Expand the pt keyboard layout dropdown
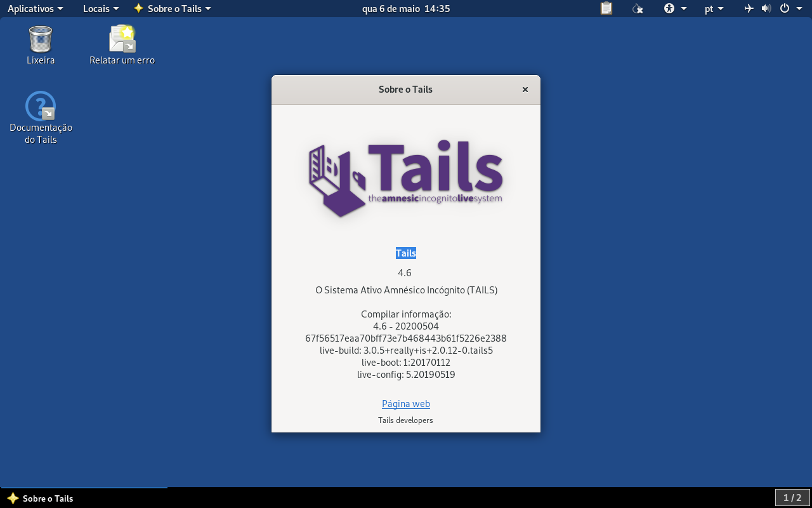The width and height of the screenshot is (812, 508). [714, 8]
